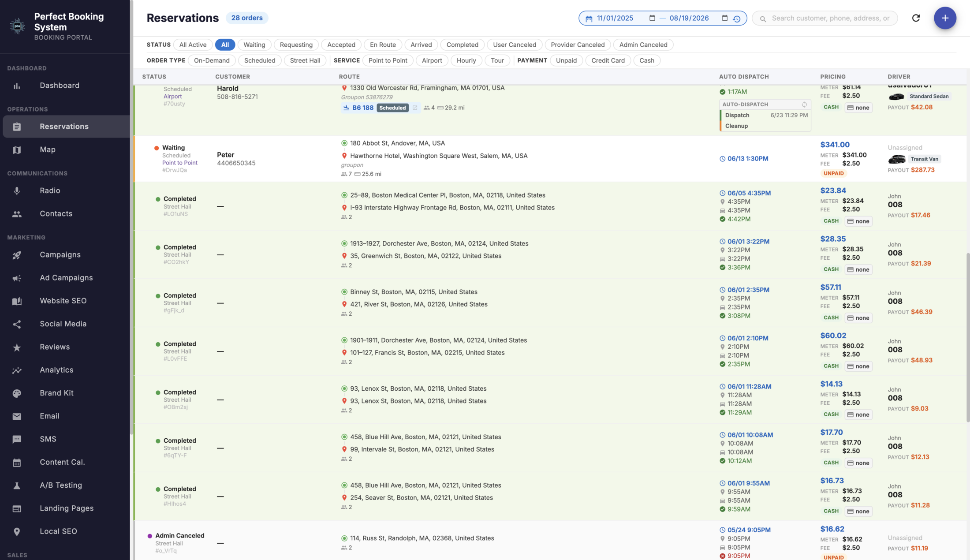Click the Perfect Booking System logo icon
The height and width of the screenshot is (560, 970).
pyautogui.click(x=17, y=26)
